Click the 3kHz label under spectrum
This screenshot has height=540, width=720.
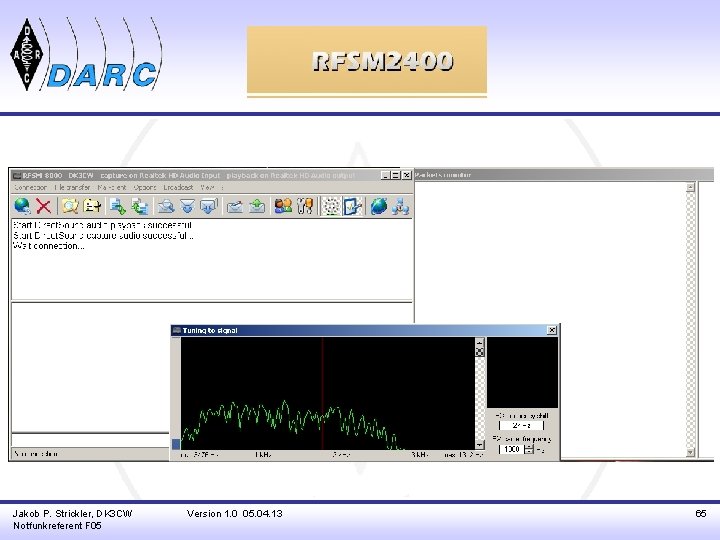click(x=420, y=455)
